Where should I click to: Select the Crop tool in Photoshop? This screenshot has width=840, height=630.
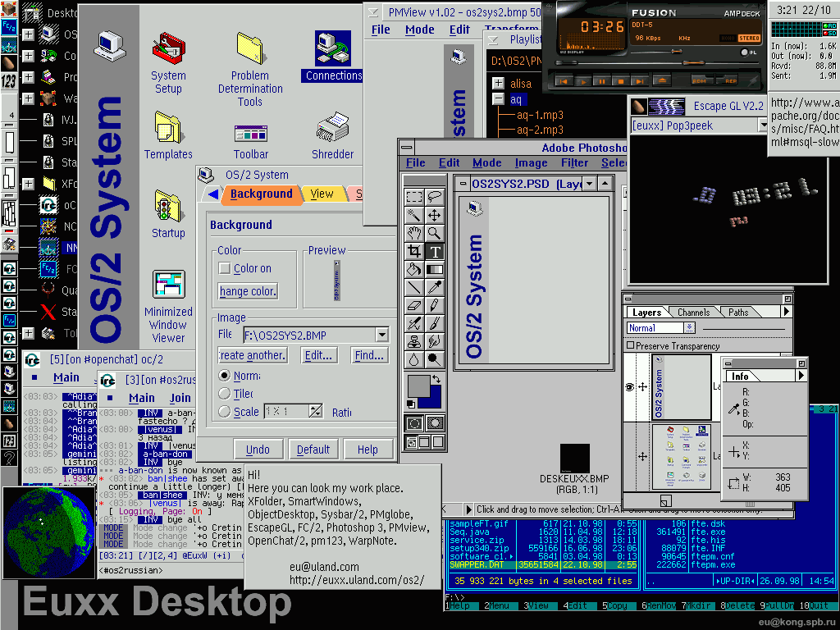coord(414,251)
